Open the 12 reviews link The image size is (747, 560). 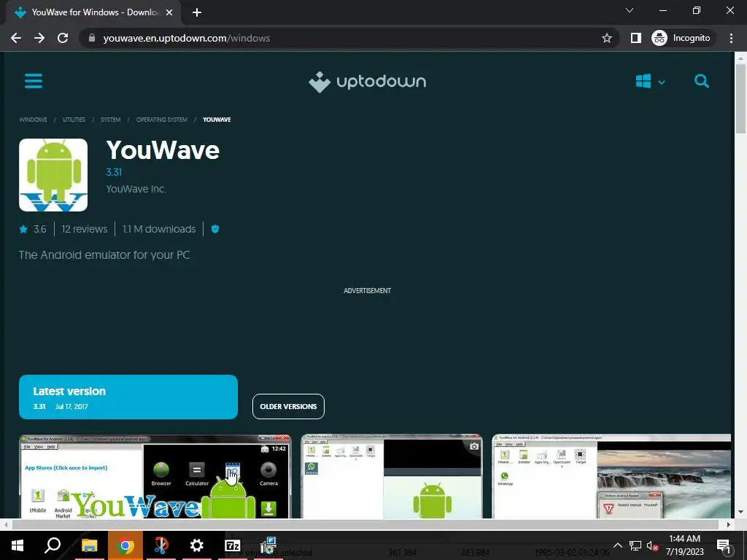[x=85, y=229]
